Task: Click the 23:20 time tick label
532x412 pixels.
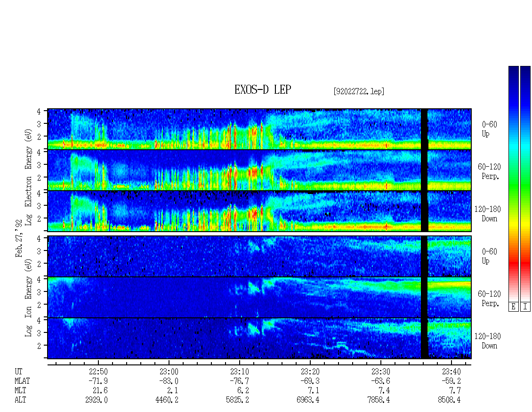Action: tap(310, 372)
